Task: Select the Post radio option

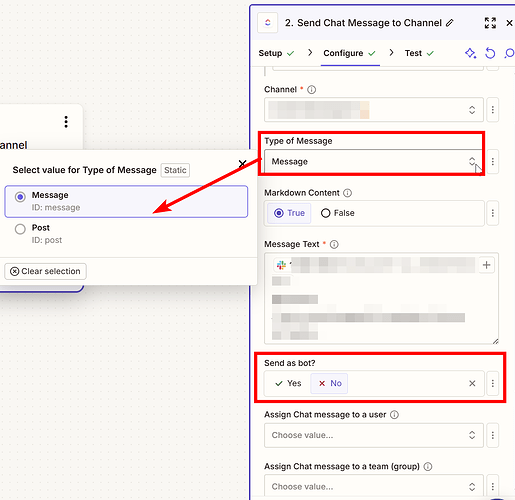Action: (20, 229)
